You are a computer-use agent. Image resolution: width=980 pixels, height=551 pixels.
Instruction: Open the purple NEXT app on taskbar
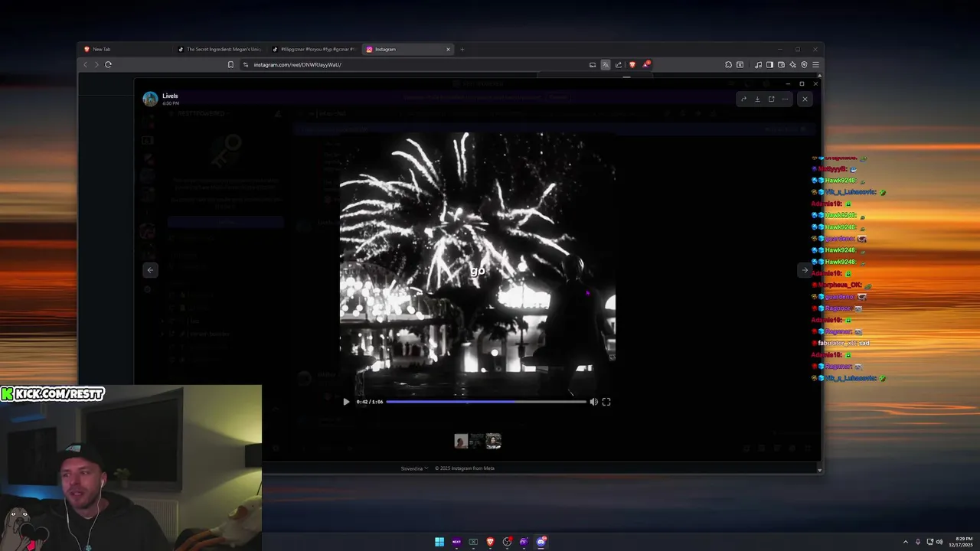coord(456,542)
